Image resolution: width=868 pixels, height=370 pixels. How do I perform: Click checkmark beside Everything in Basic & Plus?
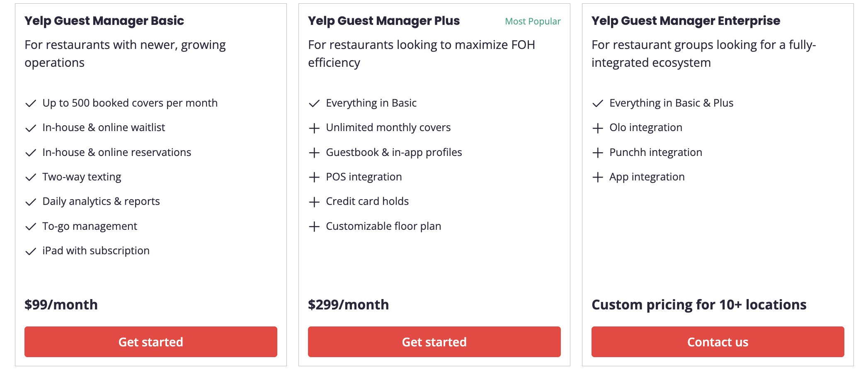pyautogui.click(x=598, y=103)
